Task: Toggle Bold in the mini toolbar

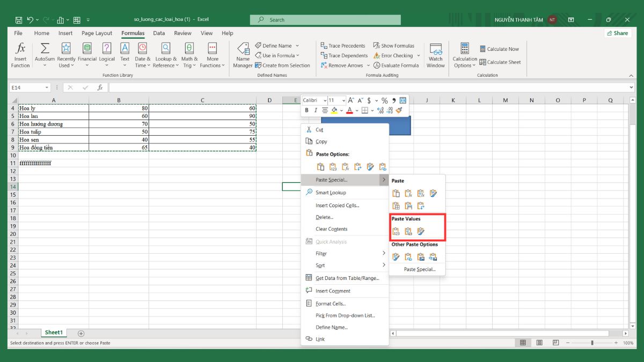Action: pyautogui.click(x=307, y=110)
